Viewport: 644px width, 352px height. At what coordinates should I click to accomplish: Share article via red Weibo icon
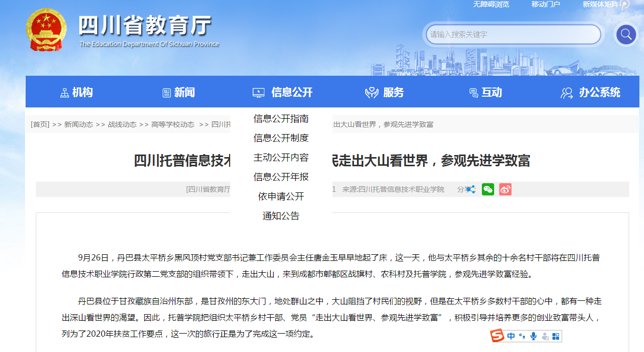(x=505, y=189)
